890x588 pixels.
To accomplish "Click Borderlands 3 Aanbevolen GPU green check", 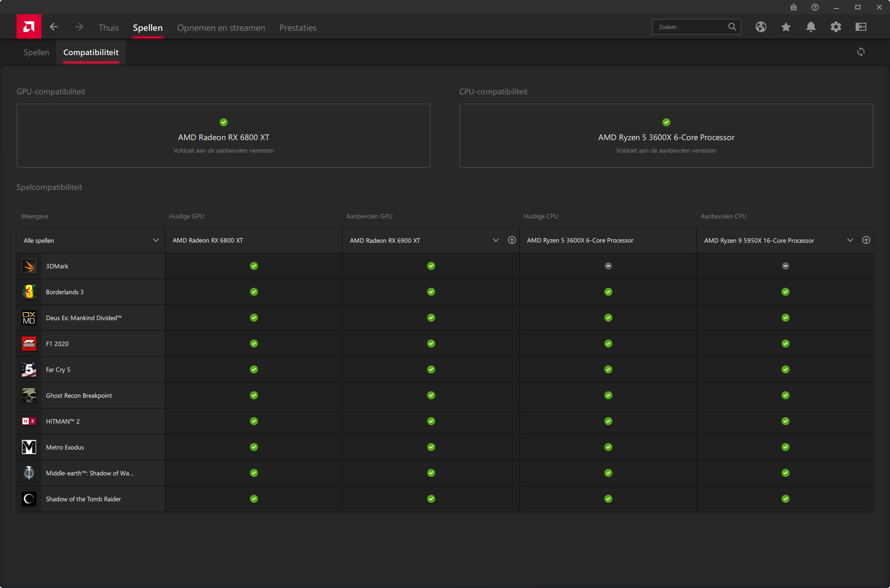I will [431, 292].
